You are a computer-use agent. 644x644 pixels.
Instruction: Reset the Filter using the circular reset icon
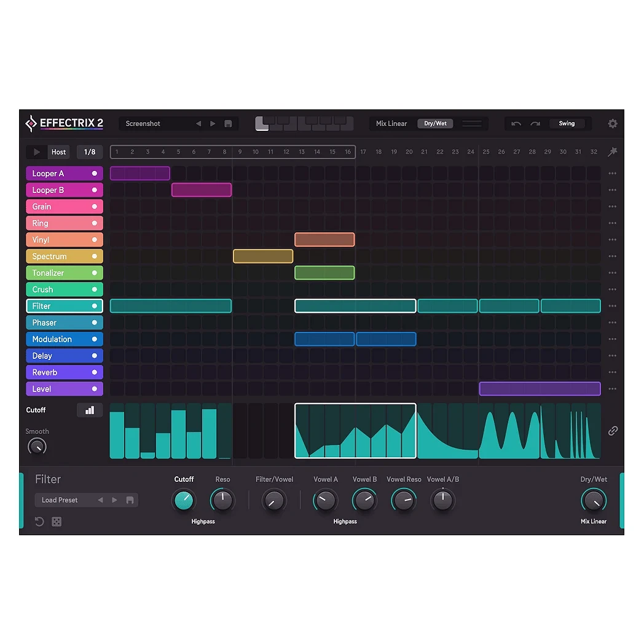click(39, 521)
